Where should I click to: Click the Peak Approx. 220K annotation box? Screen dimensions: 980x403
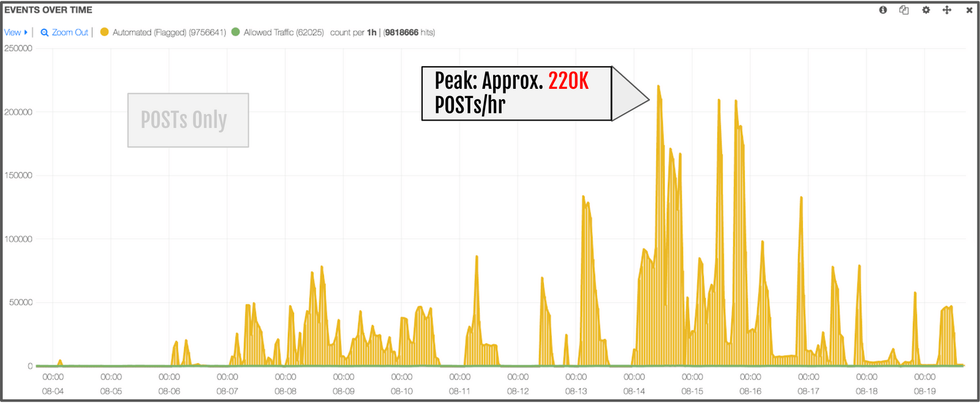(x=517, y=93)
